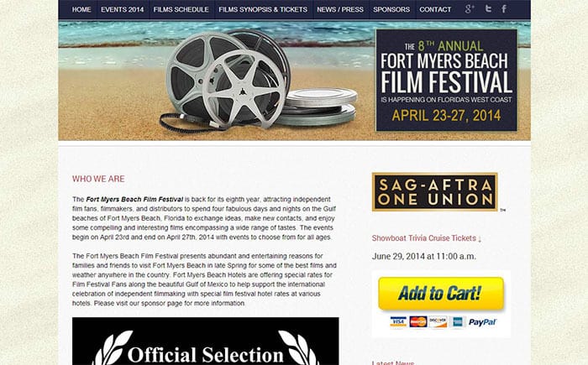Click the PayPal logo

tap(482, 322)
